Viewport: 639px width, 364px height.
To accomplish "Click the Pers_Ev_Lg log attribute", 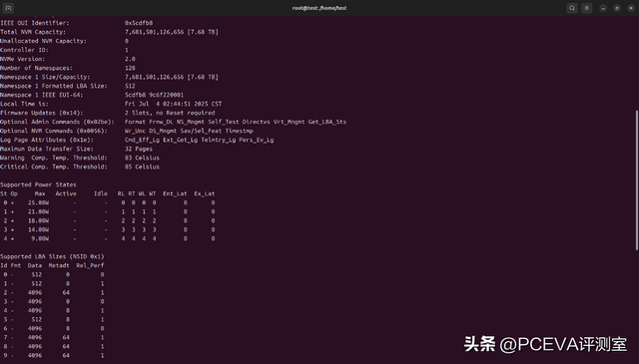I will [257, 140].
